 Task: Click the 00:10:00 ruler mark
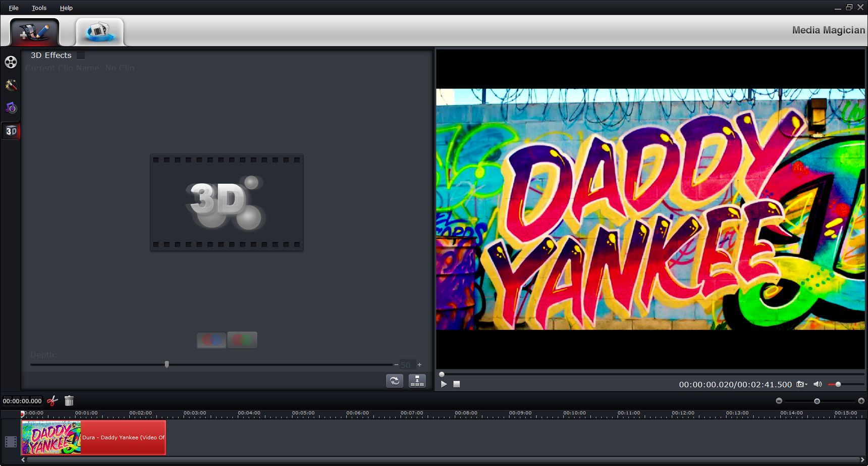[574, 413]
